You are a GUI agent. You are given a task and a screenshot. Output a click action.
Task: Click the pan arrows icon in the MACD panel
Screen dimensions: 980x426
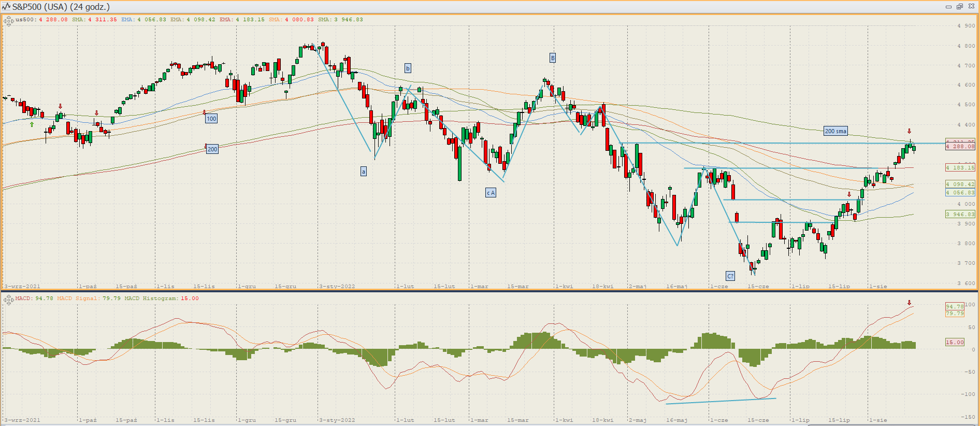tap(8, 300)
